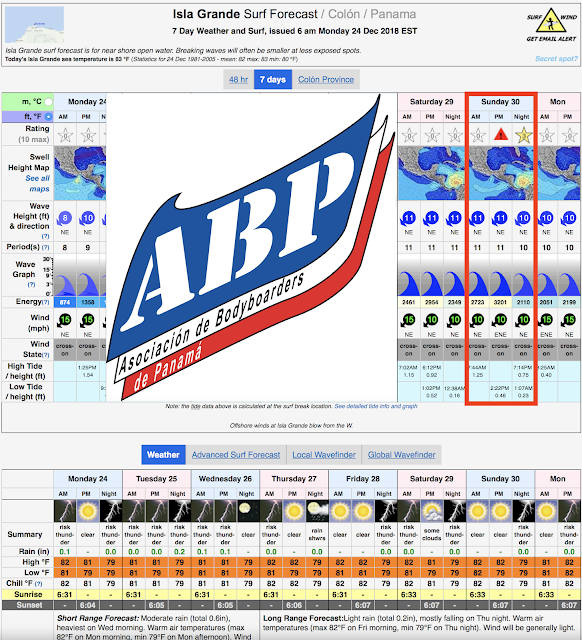This screenshot has width=582, height=640.
Task: Click Sunday 30 Night thunder weather icon
Action: click(x=523, y=511)
